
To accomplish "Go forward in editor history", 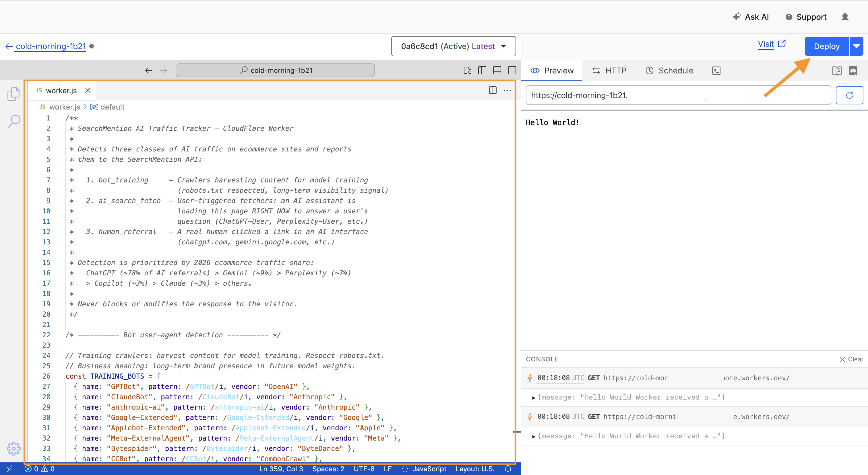I will coord(164,70).
